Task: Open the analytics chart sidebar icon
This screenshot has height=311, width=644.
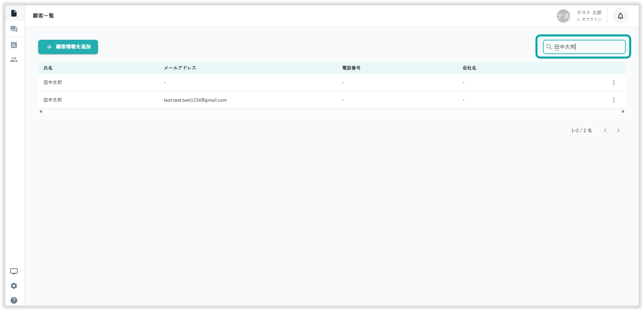Action: (x=14, y=45)
